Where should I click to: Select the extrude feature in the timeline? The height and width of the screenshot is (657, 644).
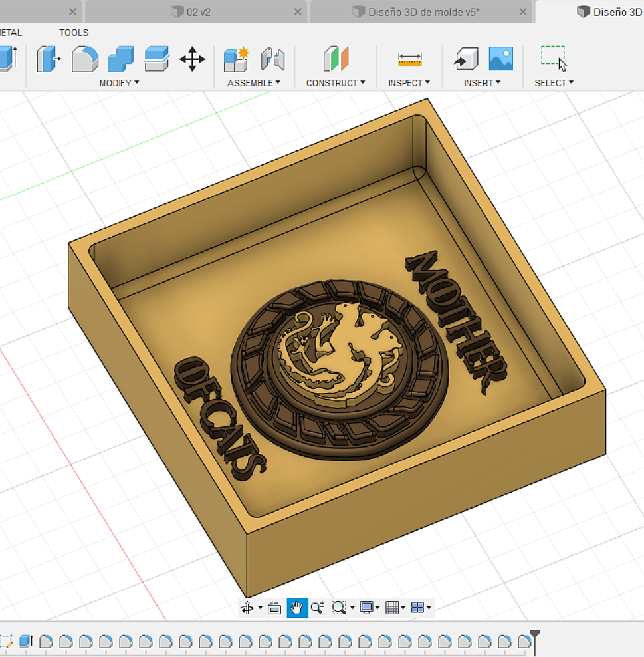(26, 641)
